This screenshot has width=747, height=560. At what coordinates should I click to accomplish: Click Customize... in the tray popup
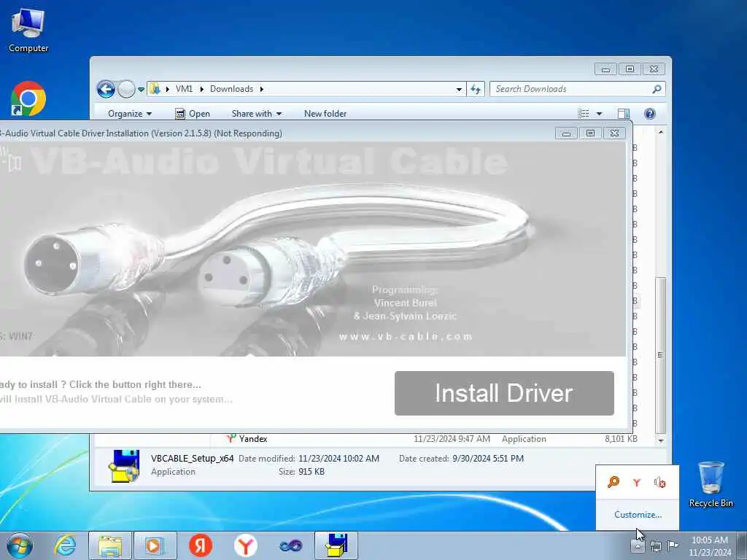tap(638, 514)
